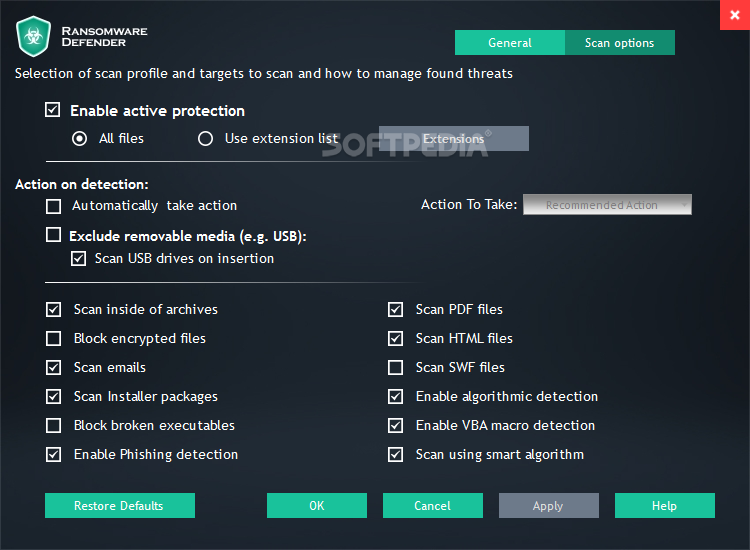Viewport: 750px width, 550px height.
Task: Check Exclude removable media option
Action: pos(53,235)
